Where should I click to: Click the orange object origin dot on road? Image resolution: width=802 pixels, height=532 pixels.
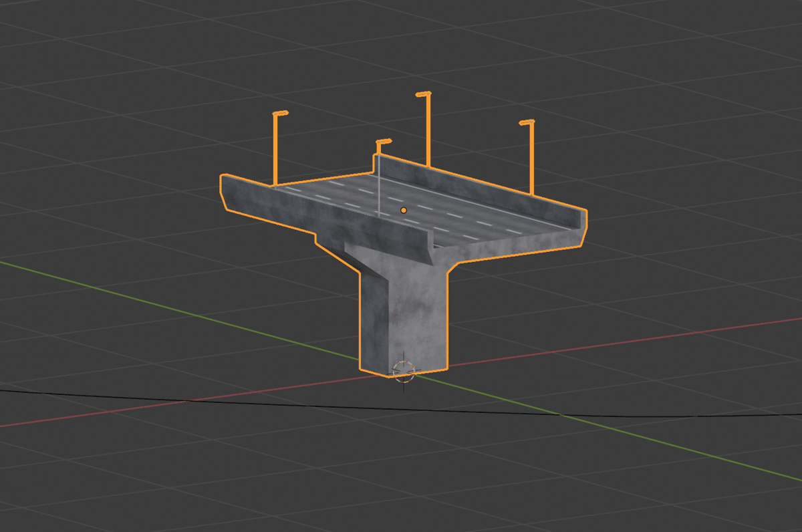click(404, 211)
